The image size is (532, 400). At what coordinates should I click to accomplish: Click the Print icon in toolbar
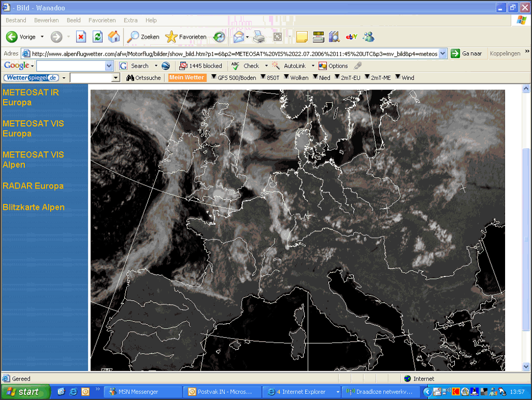(259, 37)
